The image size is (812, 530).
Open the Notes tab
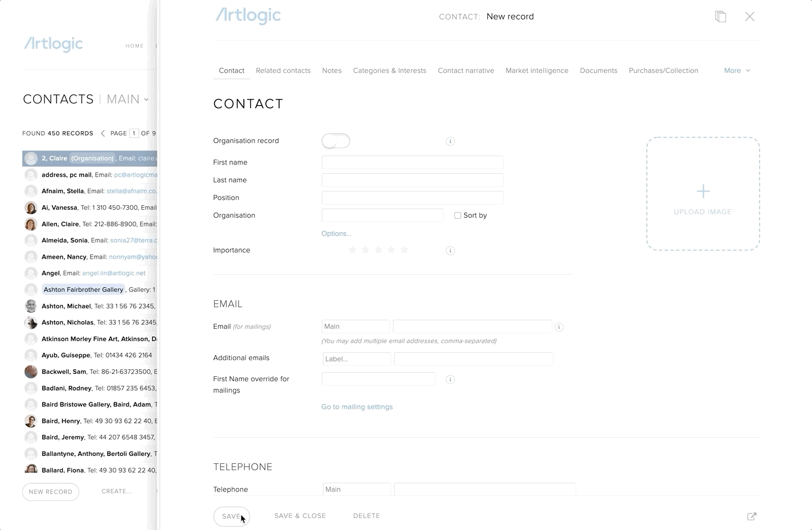332,71
